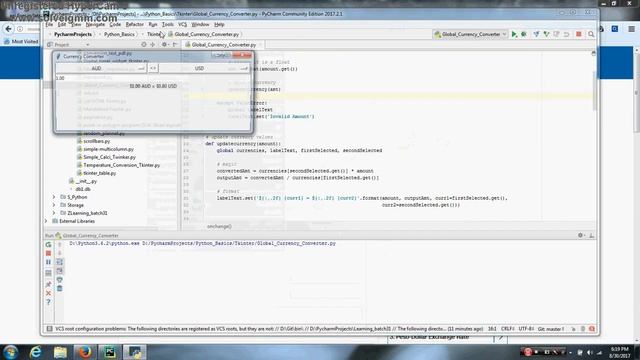
Task: Clear all console output with trash icon
Action: click(x=60, y=289)
